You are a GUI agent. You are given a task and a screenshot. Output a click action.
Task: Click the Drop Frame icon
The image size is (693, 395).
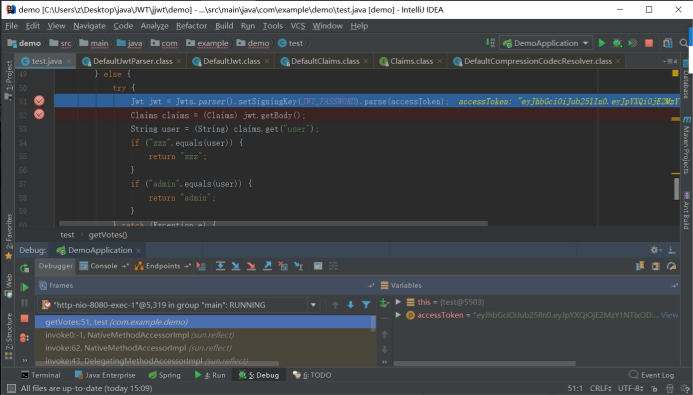tap(283, 266)
